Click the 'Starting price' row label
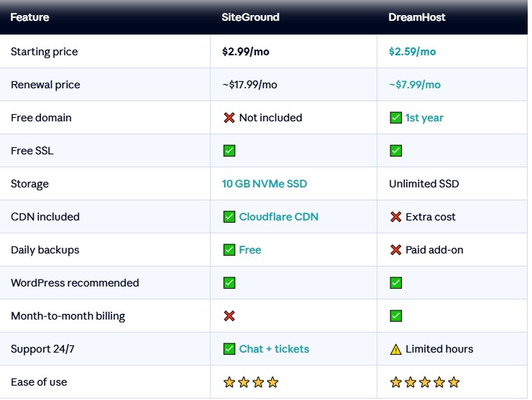Image resolution: width=532 pixels, height=400 pixels. (45, 52)
